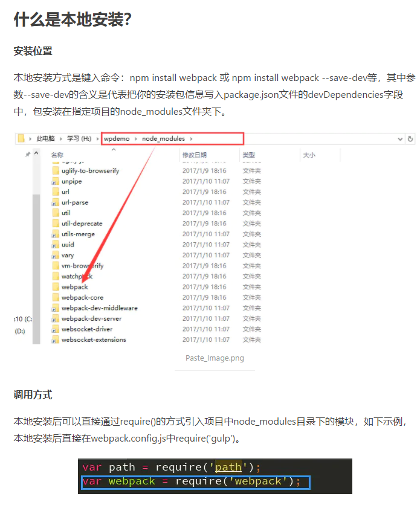The image size is (420, 505).
Task: Click the refresh icon beside the address bar
Action: pyautogui.click(x=410, y=139)
